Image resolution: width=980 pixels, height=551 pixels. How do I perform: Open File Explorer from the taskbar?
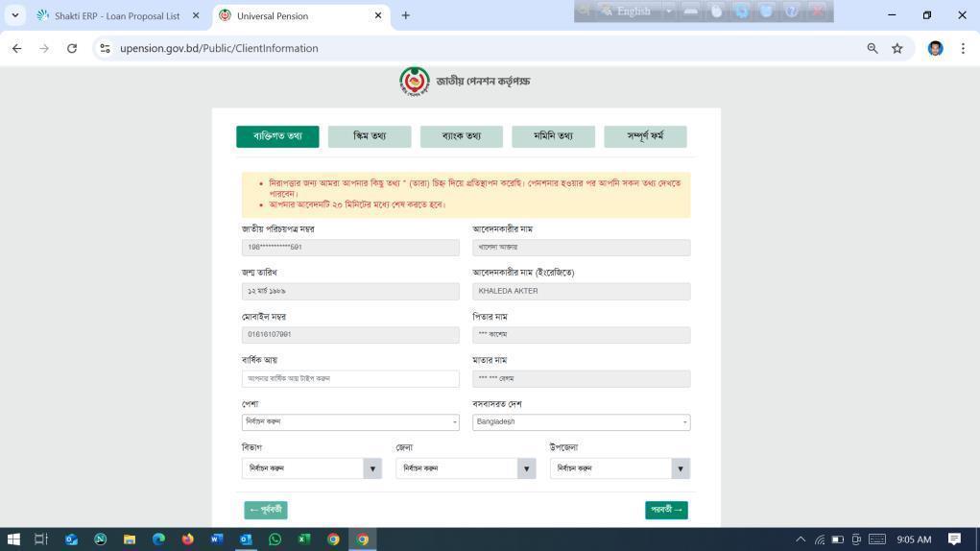129,539
